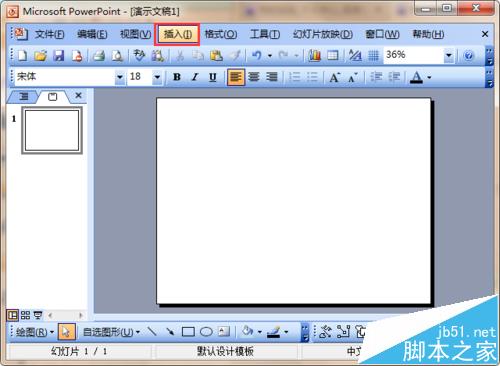Expand the Line Color dropdown arrow
Screen dimensions: 500x366
(x=286, y=332)
